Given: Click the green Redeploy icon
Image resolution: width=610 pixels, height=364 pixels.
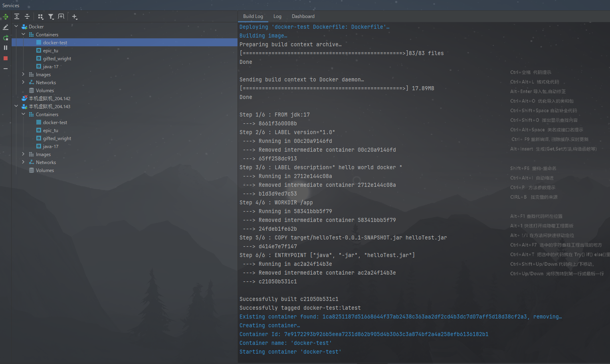Looking at the screenshot, I should (x=6, y=38).
